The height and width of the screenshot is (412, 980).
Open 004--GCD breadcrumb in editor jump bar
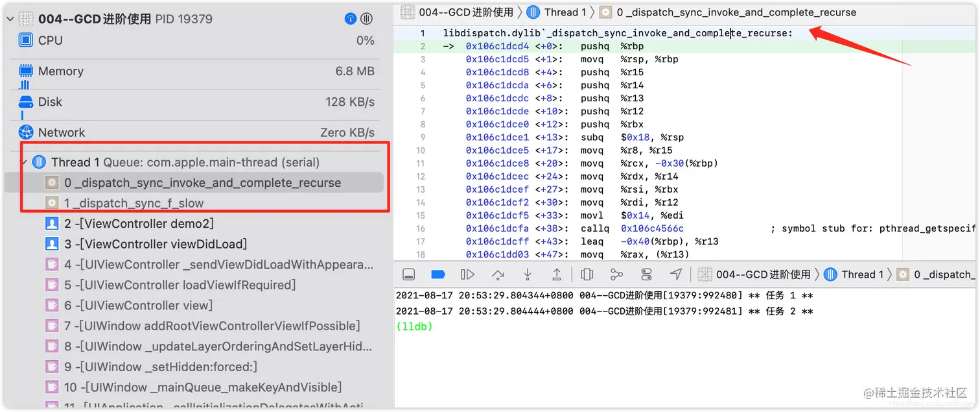[x=457, y=12]
